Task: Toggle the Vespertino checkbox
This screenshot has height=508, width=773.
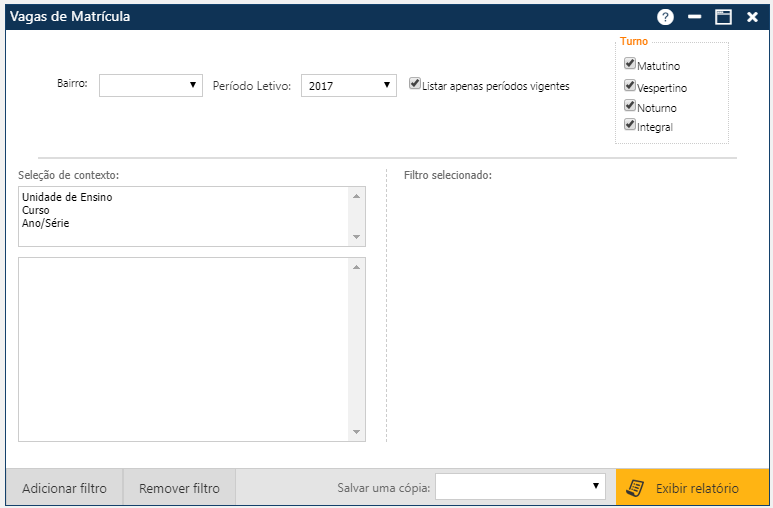Action: pos(630,85)
